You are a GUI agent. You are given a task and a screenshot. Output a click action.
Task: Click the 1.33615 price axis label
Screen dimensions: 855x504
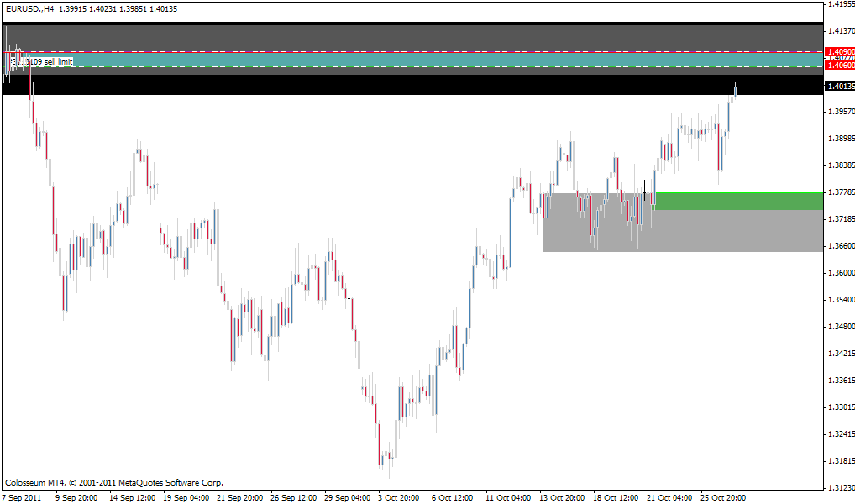(842, 381)
